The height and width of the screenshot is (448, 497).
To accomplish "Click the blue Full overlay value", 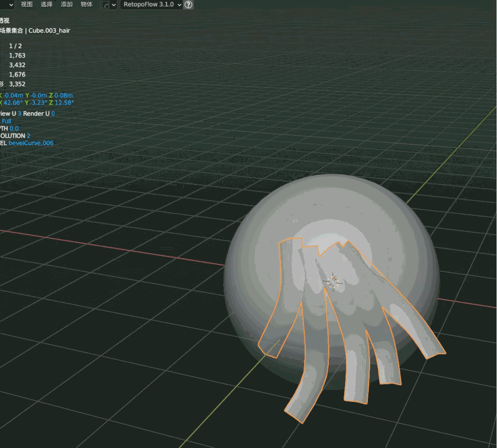I will point(6,121).
